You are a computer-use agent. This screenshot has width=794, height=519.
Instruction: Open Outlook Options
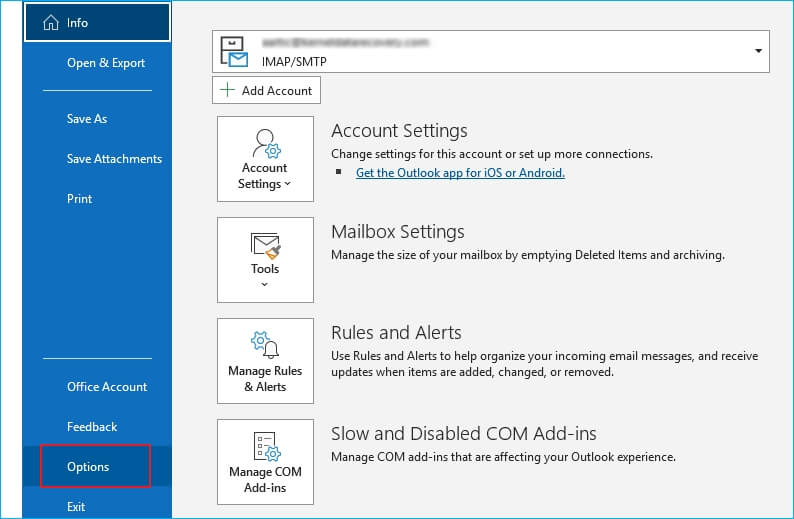pyautogui.click(x=96, y=466)
